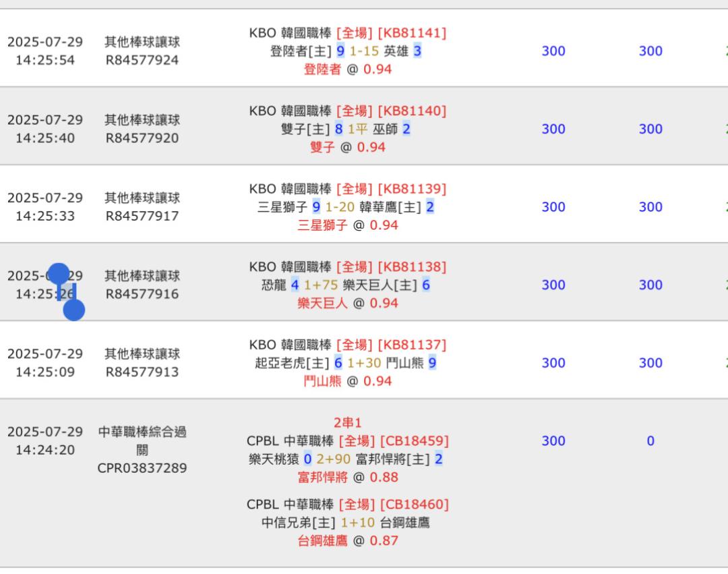This screenshot has height=574, width=728.
Task: Click the bet code [KB81138]
Action: coord(413,267)
